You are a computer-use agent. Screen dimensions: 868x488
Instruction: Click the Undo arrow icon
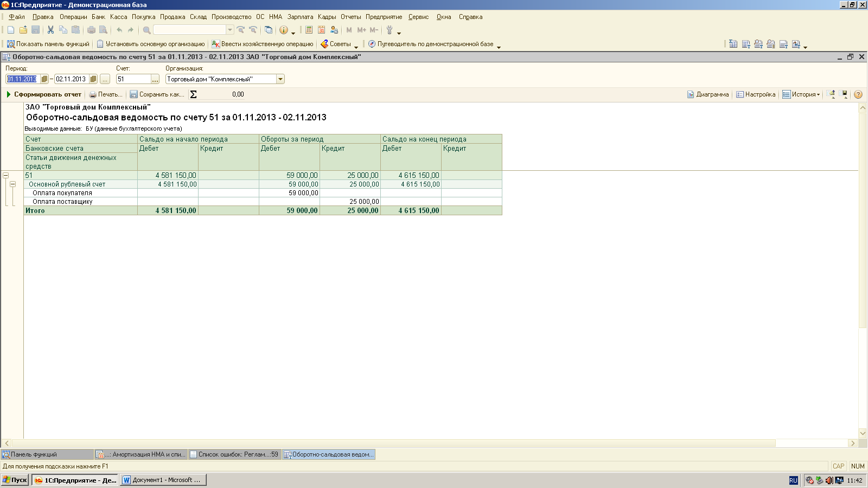click(x=119, y=30)
